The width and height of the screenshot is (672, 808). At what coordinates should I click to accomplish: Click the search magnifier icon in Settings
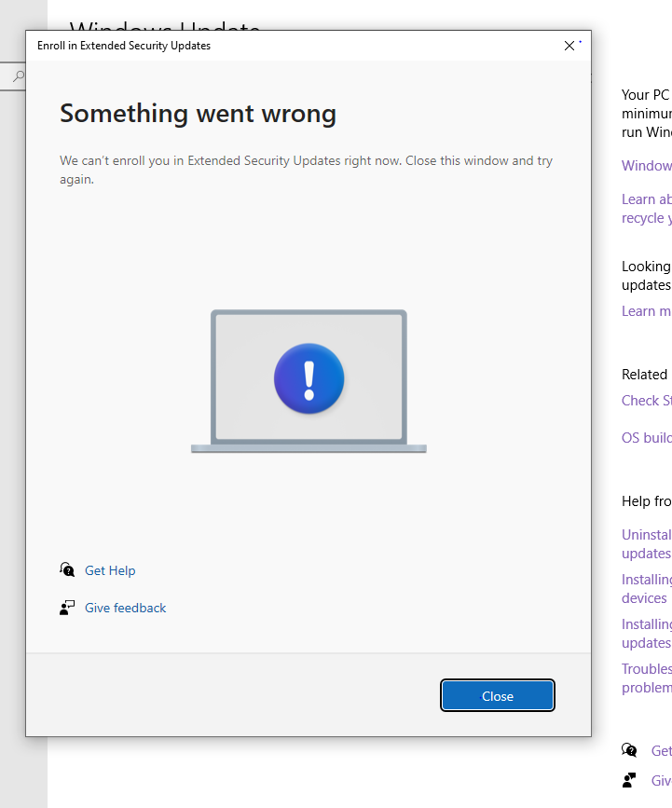pyautogui.click(x=19, y=76)
